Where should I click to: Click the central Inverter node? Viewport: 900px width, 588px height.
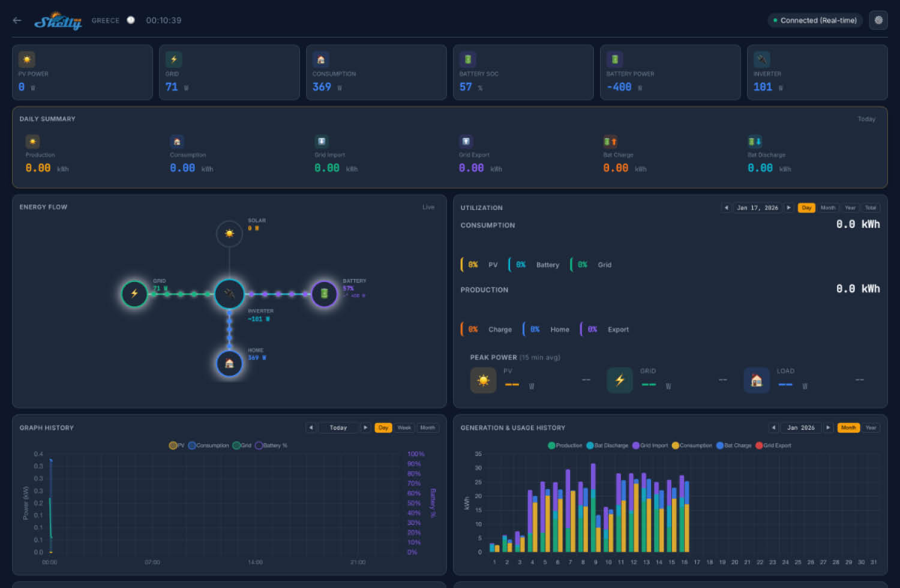[x=229, y=294]
